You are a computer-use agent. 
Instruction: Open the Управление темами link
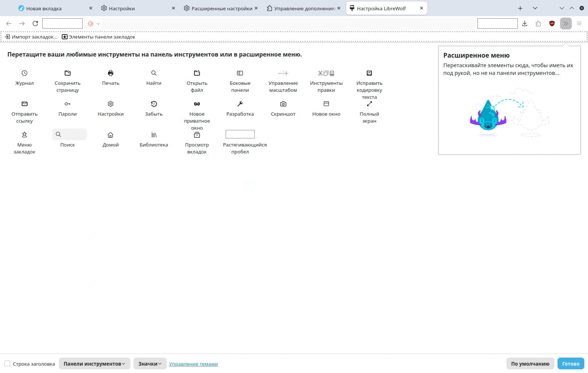click(193, 364)
